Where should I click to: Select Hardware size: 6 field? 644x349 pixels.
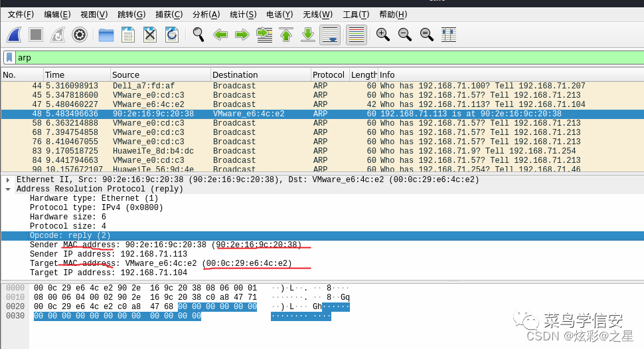click(68, 217)
